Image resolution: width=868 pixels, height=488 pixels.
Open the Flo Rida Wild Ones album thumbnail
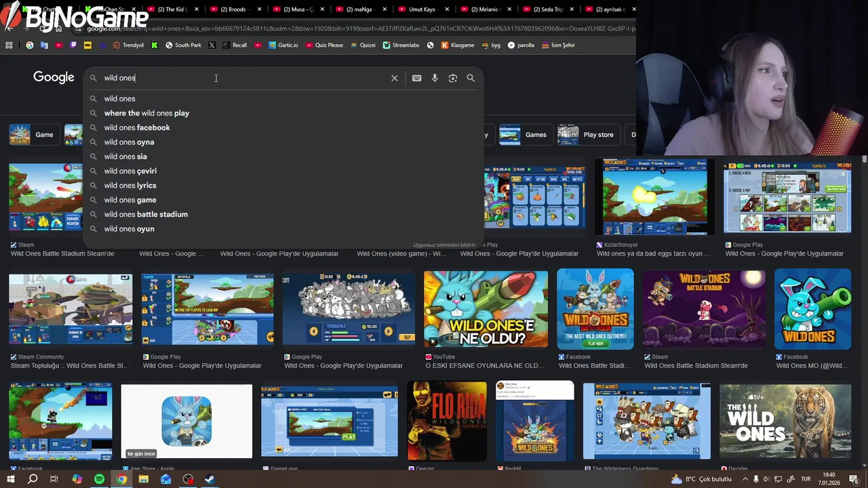point(447,421)
